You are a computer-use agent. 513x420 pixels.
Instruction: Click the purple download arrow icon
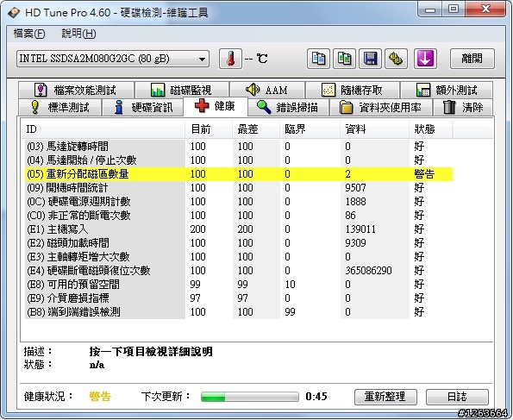[425, 59]
